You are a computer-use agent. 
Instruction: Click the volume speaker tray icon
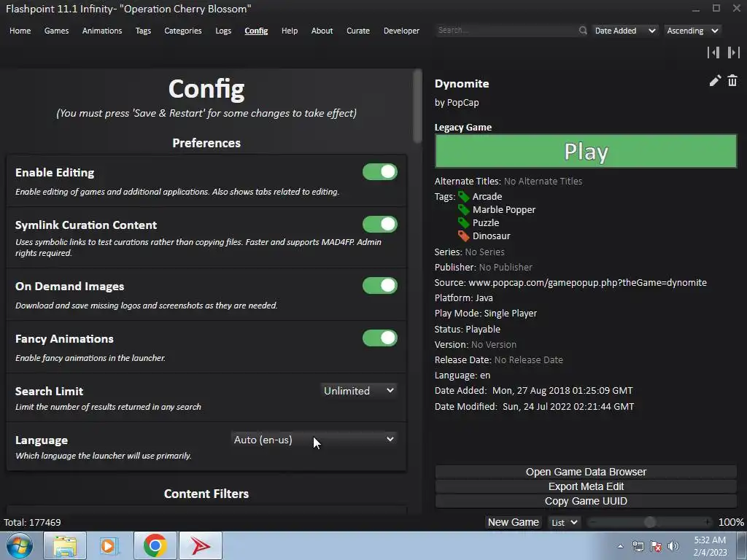tap(673, 546)
